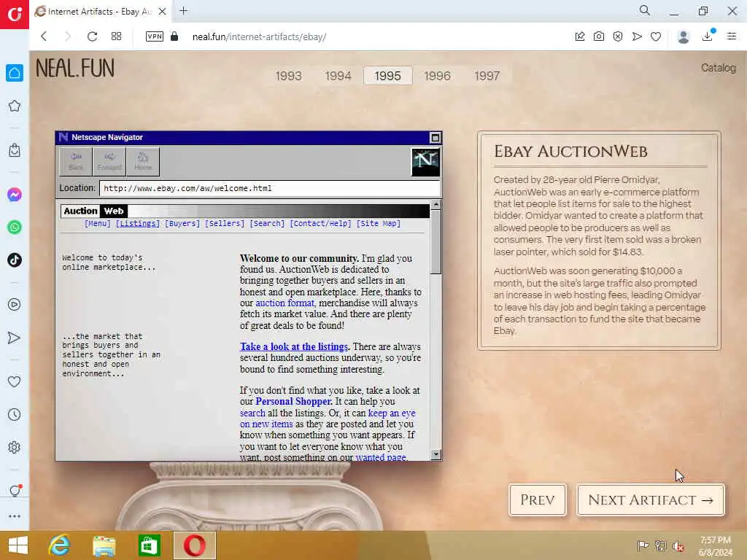Viewport: 747px width, 560px height.
Task: Click Netscape Back toolbar button
Action: click(x=76, y=161)
